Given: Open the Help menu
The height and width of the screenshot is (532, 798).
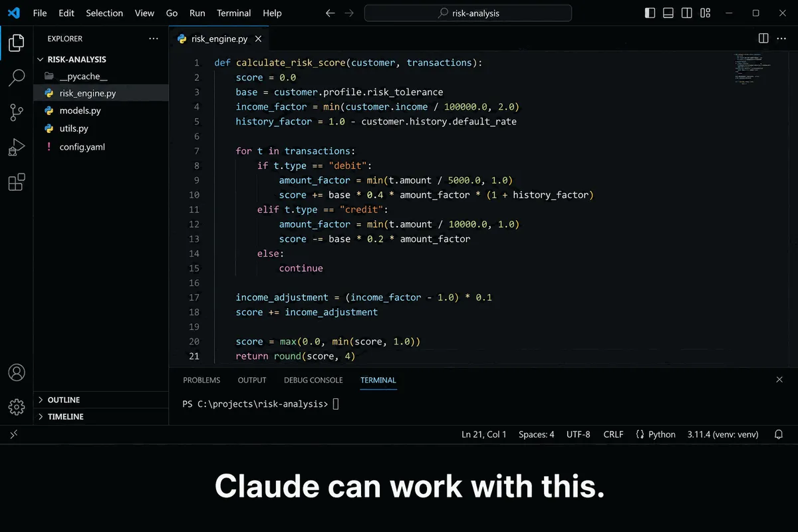Looking at the screenshot, I should click(x=272, y=13).
